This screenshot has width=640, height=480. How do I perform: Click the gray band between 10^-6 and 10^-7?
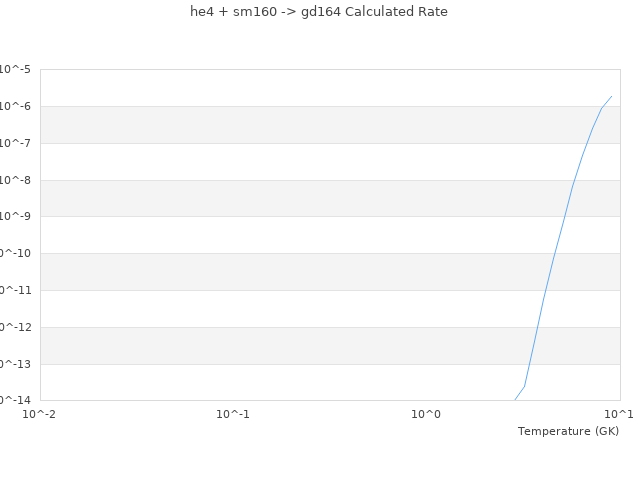300,125
